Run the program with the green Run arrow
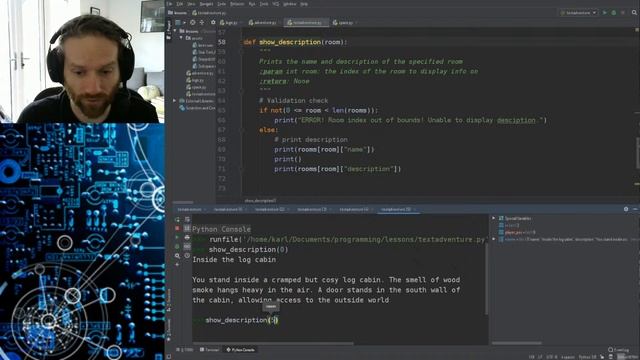The width and height of the screenshot is (640, 360). pyautogui.click(x=604, y=13)
